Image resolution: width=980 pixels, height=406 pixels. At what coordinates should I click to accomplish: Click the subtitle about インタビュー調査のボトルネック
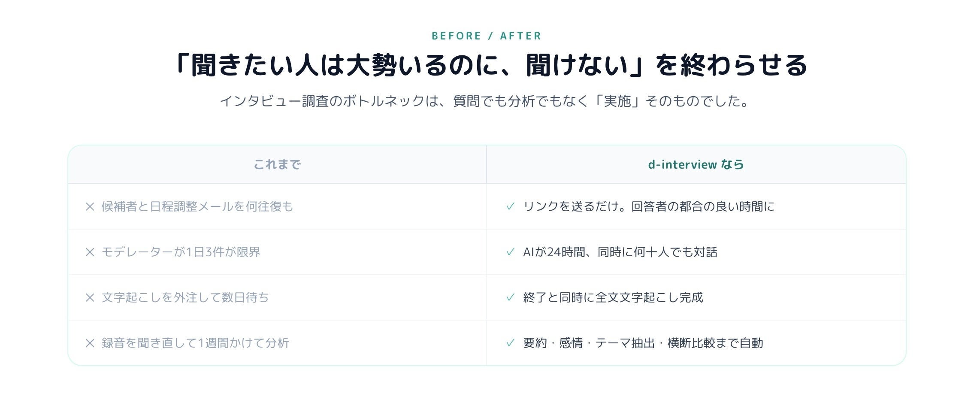click(484, 101)
